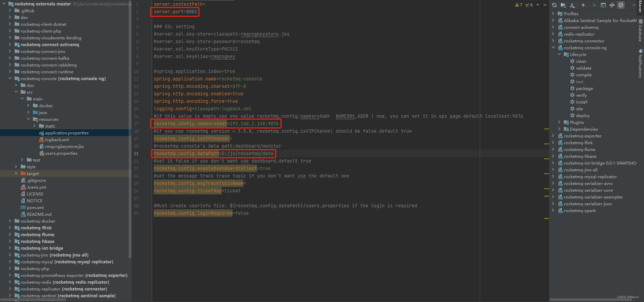
Task: Expand the Plugins node in Maven panel
Action: pyautogui.click(x=559, y=122)
